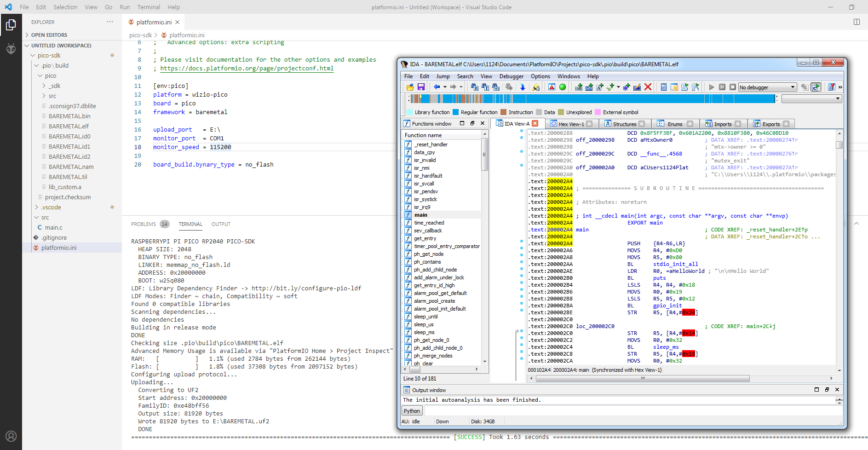Toggle the VS Code editor layout icon
The width and height of the screenshot is (868, 450).
pyautogui.click(x=857, y=22)
